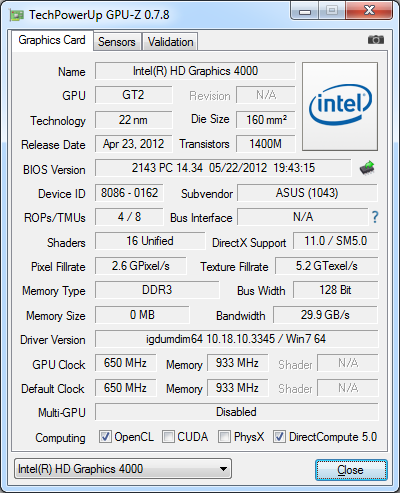The image size is (400, 493).
Task: Toggle the CUDA checkbox
Action: pyautogui.click(x=168, y=436)
